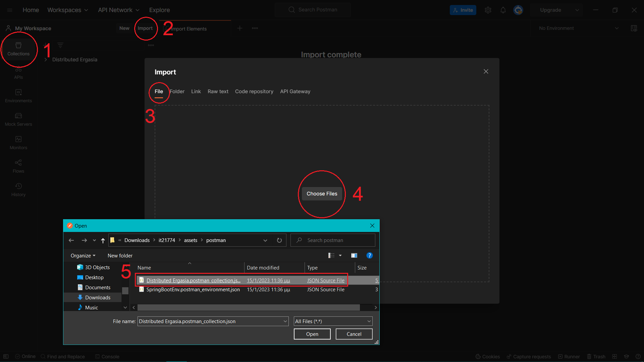Open the settings gear icon
This screenshot has width=644, height=362.
coord(488,10)
